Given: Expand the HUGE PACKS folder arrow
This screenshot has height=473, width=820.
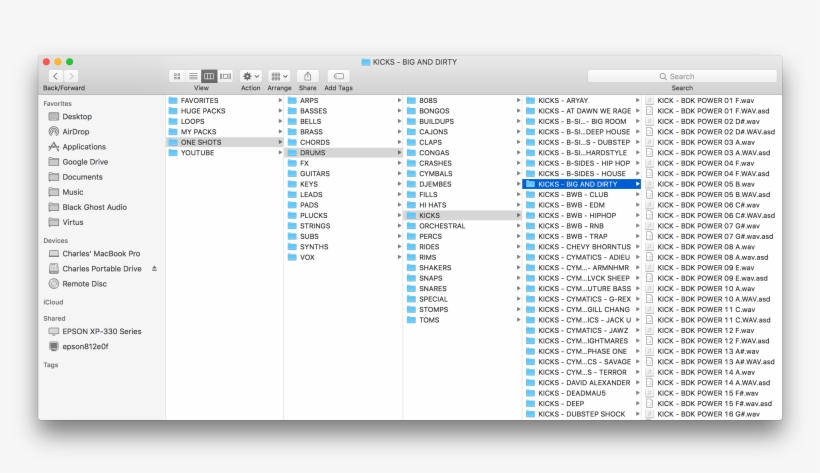Looking at the screenshot, I should (280, 111).
